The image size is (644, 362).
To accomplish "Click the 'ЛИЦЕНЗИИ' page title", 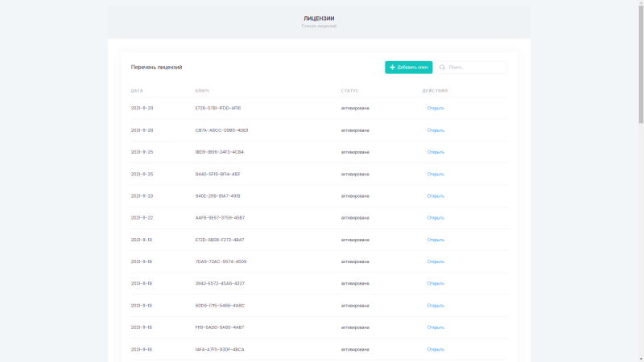I will click(x=319, y=19).
